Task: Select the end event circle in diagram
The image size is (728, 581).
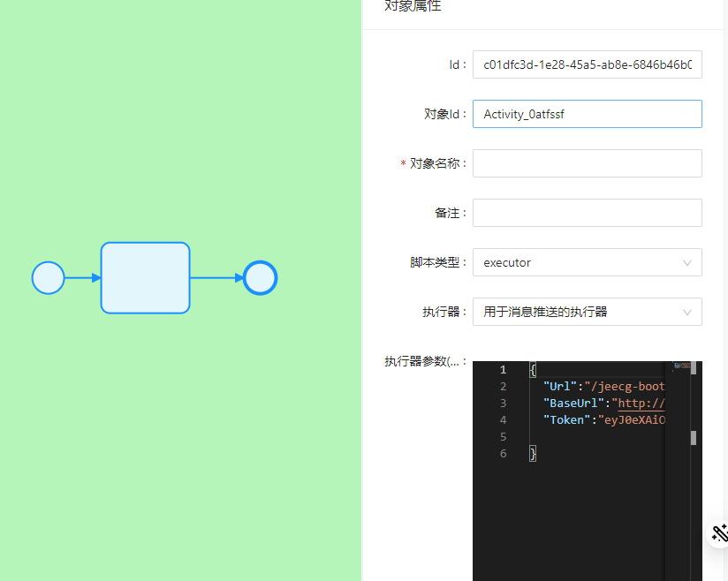Action: [x=261, y=278]
